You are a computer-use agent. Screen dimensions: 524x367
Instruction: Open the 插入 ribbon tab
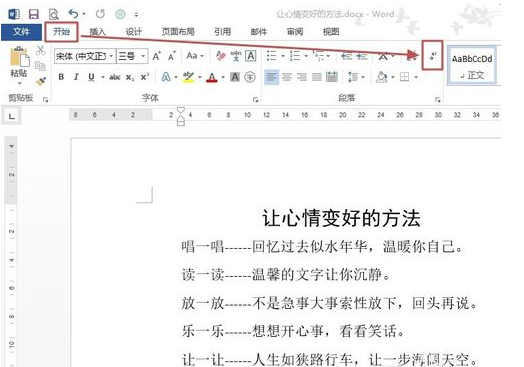click(98, 32)
